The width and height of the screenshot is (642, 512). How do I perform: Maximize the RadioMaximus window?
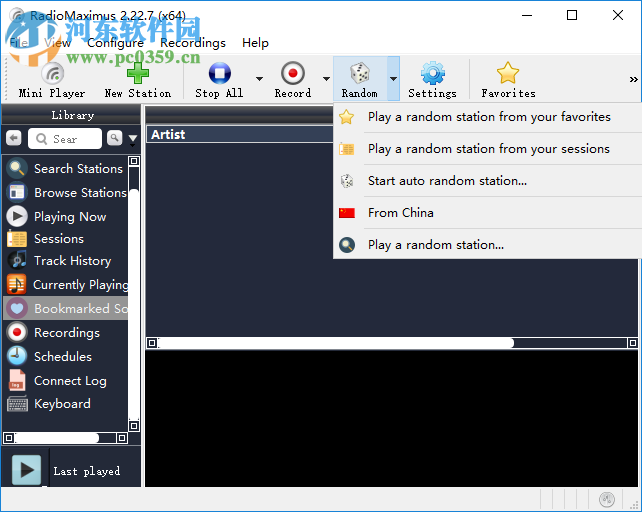tap(572, 15)
